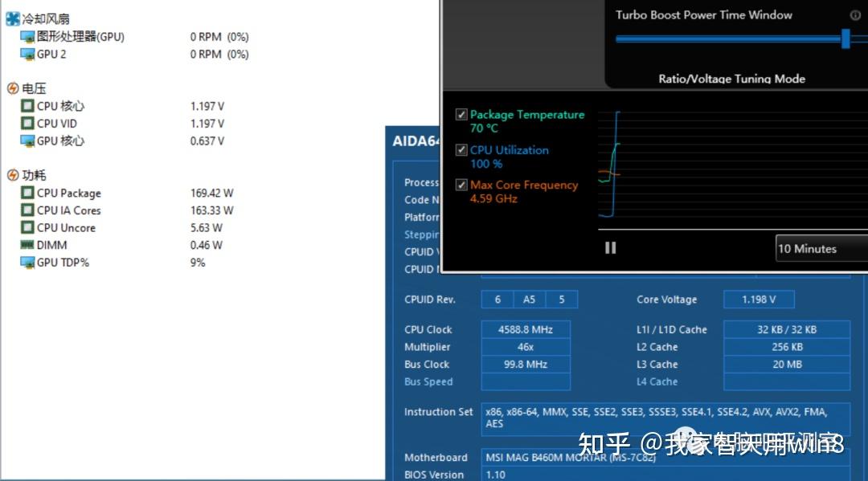The image size is (868, 481).
Task: Click the GPU 核心 voltage icon
Action: click(x=27, y=141)
